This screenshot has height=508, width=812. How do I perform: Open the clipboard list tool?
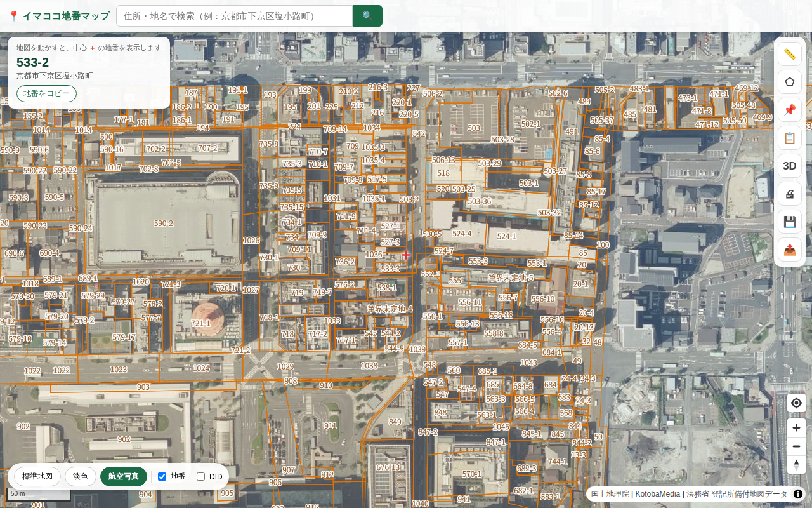pos(790,138)
